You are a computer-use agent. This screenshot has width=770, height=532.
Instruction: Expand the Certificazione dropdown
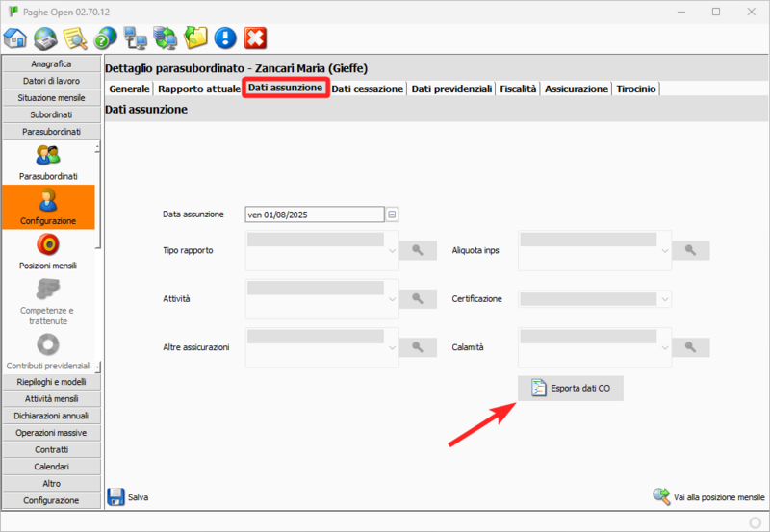[665, 299]
